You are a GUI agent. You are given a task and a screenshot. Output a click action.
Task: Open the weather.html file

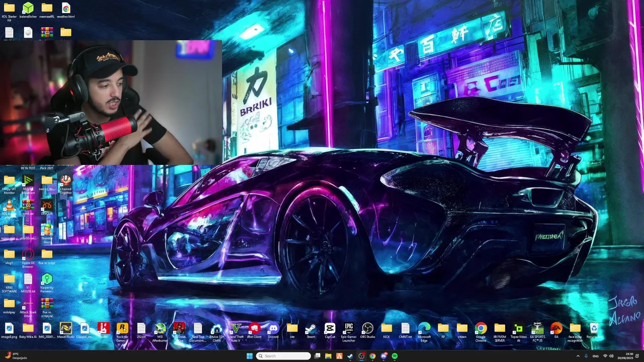pyautogui.click(x=66, y=11)
